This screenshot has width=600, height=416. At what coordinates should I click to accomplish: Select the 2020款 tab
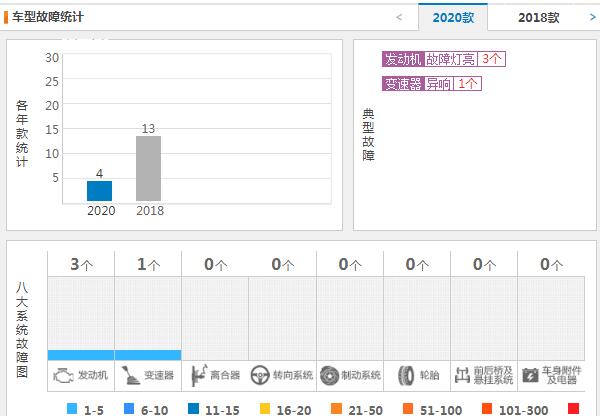453,17
